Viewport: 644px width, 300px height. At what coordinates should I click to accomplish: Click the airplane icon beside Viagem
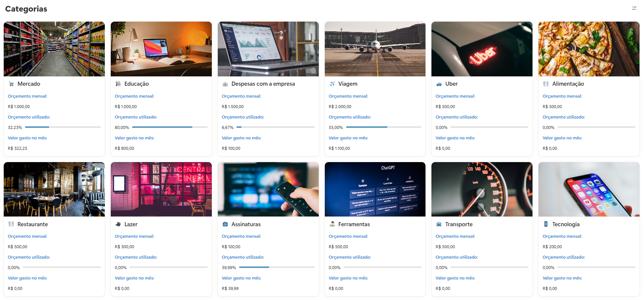pyautogui.click(x=332, y=84)
